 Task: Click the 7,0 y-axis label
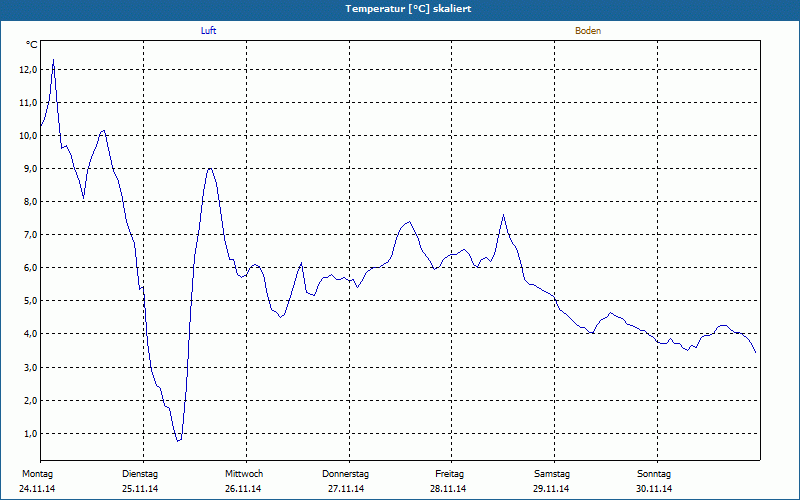coord(30,235)
